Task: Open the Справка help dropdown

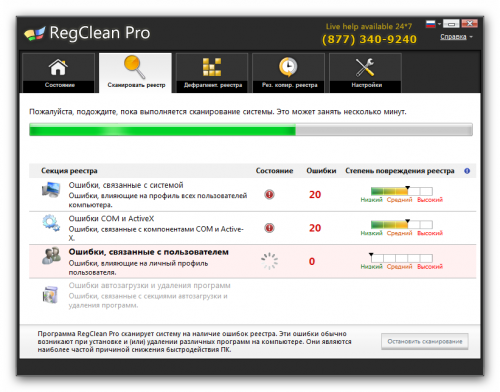Action: pyautogui.click(x=456, y=37)
